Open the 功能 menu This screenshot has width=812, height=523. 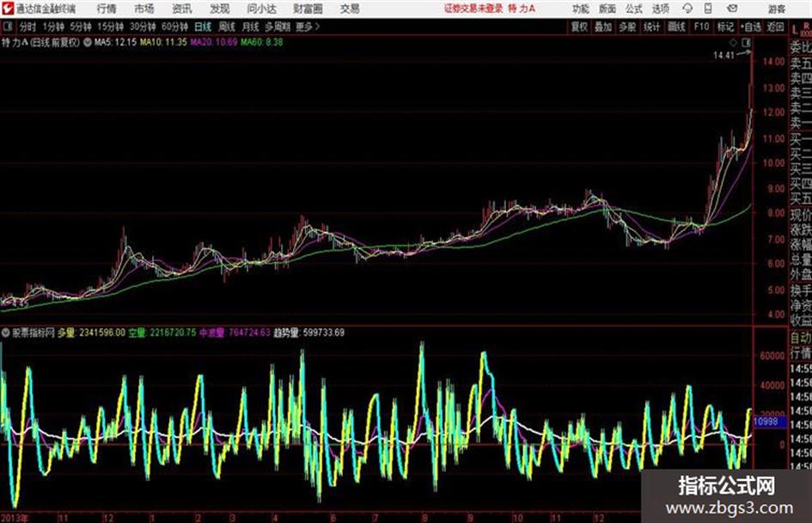point(581,9)
